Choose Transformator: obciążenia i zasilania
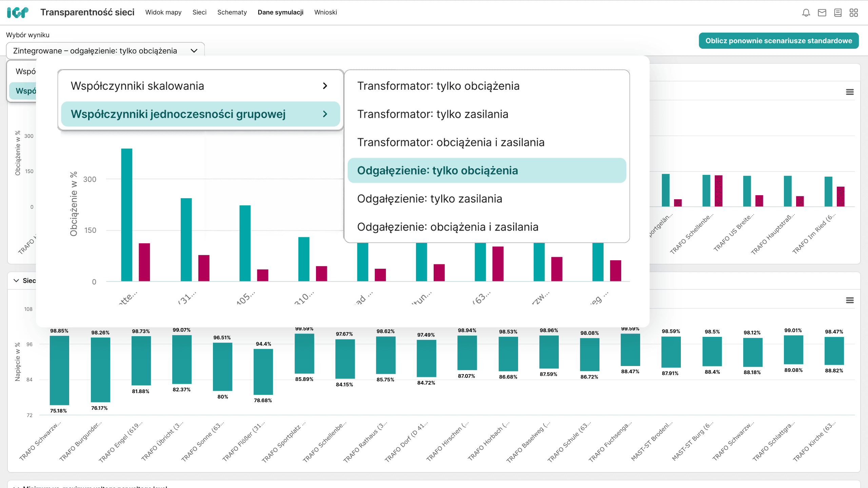Viewport: 868px width, 488px height. pyautogui.click(x=451, y=142)
